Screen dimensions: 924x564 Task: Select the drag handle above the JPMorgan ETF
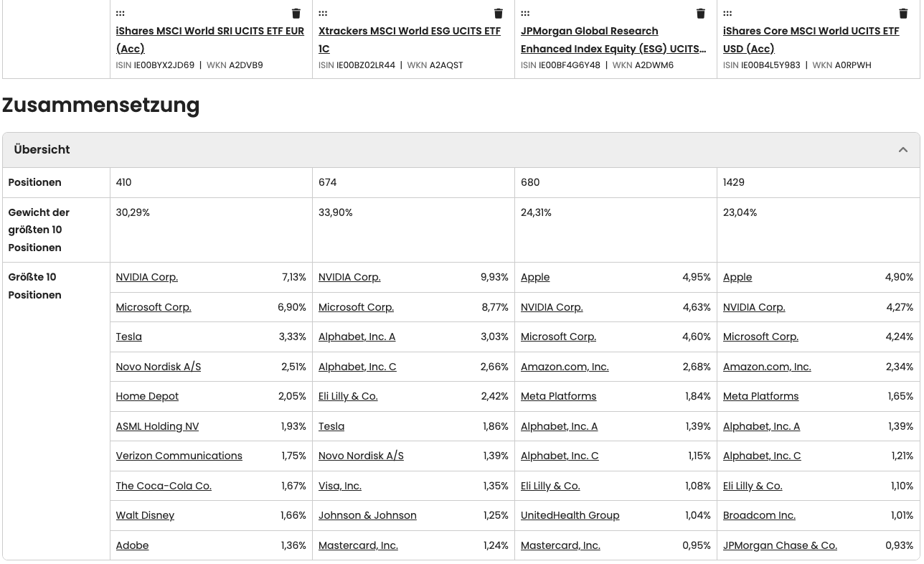(525, 13)
